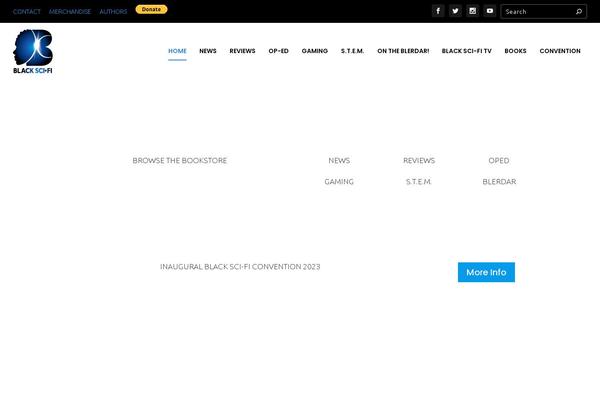Open the Authors link in top bar

point(113,11)
